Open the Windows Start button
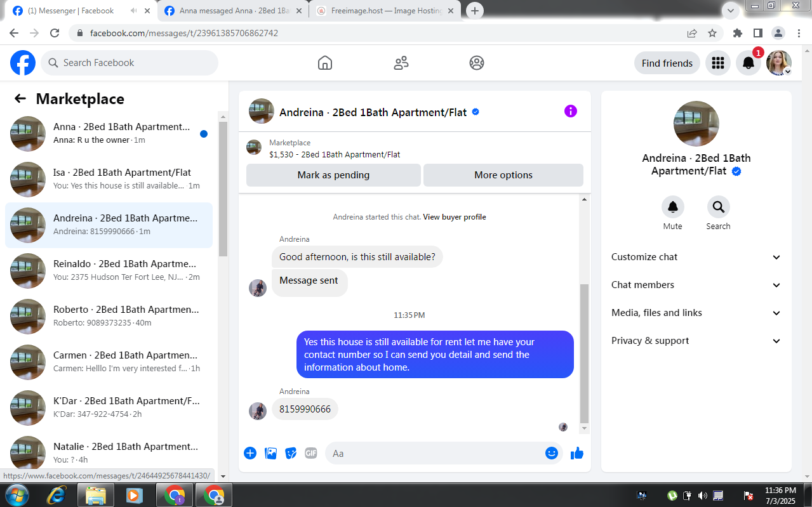This screenshot has height=507, width=812. tap(17, 495)
